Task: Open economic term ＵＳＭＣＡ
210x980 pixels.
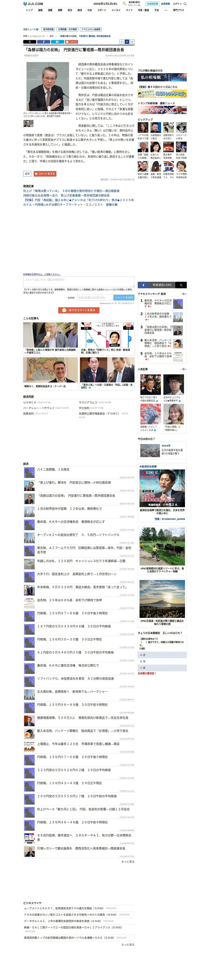Action: [x=30, y=402]
